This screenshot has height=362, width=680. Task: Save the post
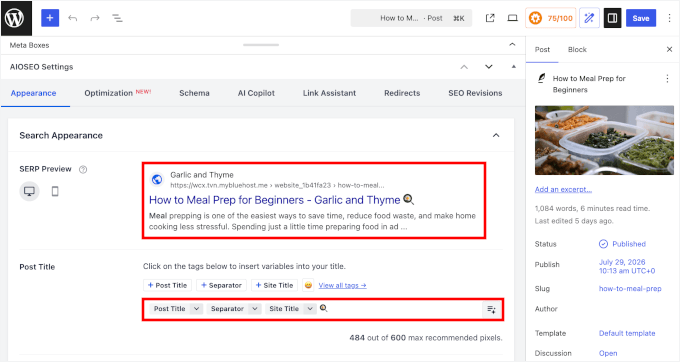(641, 18)
